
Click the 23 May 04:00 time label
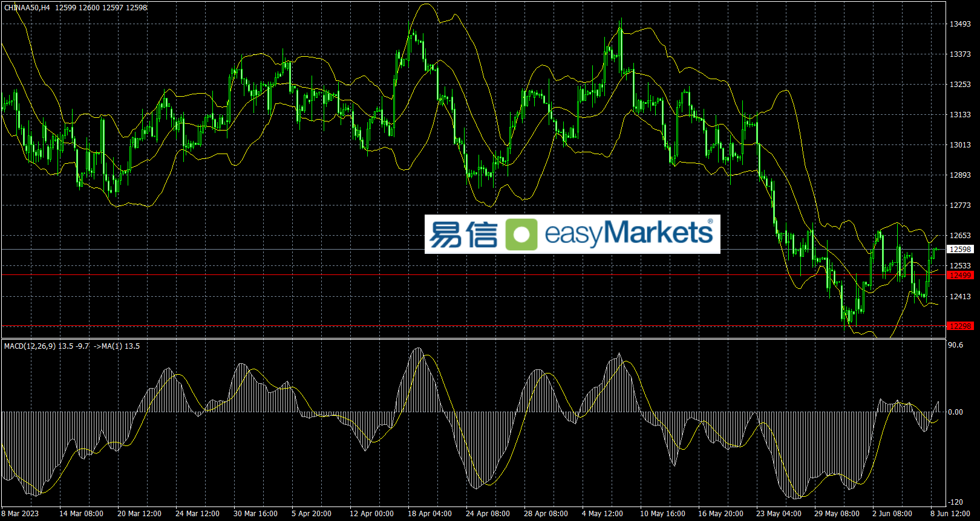coord(779,514)
